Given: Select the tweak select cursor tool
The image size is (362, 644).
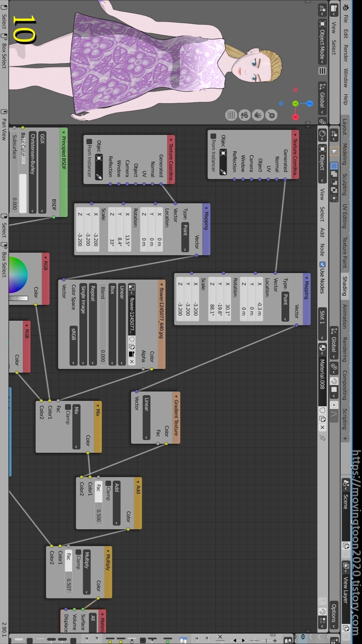Looking at the screenshot, I should tap(334, 152).
